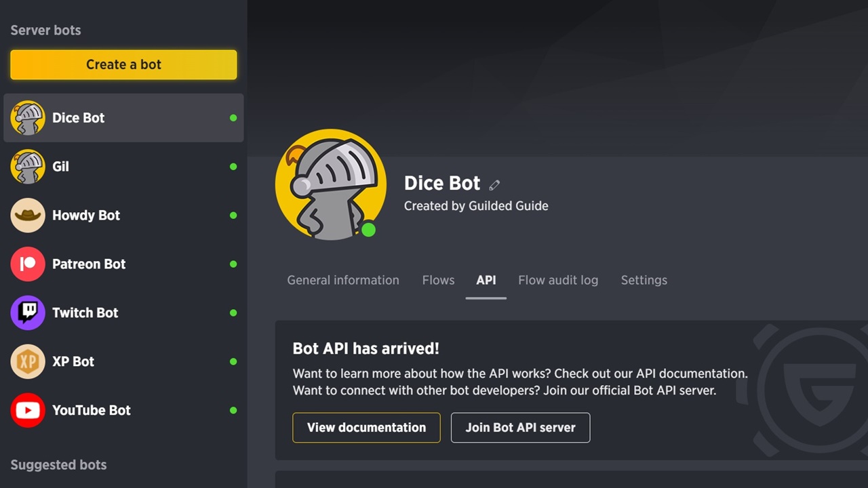Screen dimensions: 868x488
Task: Click the Twitch Bot logo icon
Action: tap(28, 313)
